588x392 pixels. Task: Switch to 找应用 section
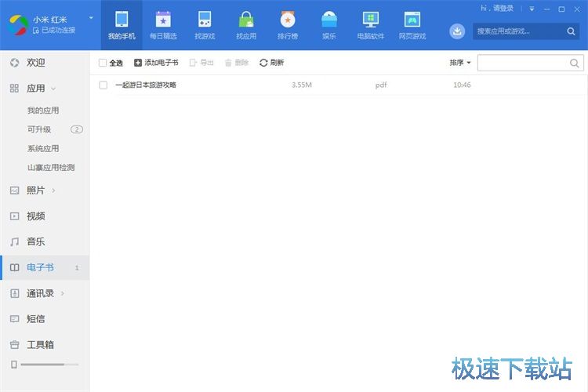pyautogui.click(x=246, y=25)
